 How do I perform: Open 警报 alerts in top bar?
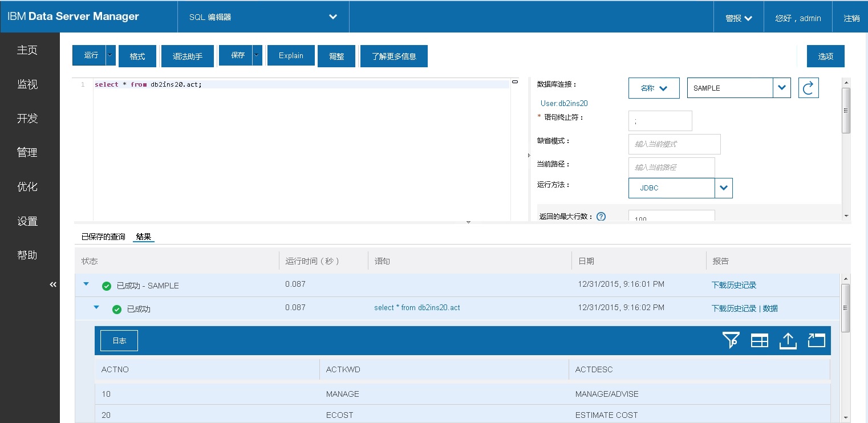pos(738,17)
